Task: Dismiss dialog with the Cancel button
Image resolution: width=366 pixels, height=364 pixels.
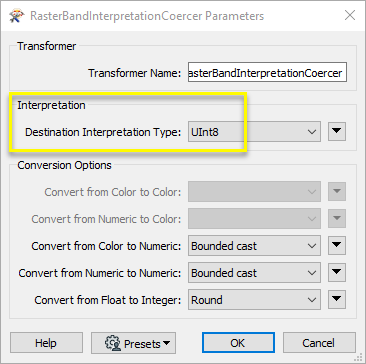Action: point(319,343)
